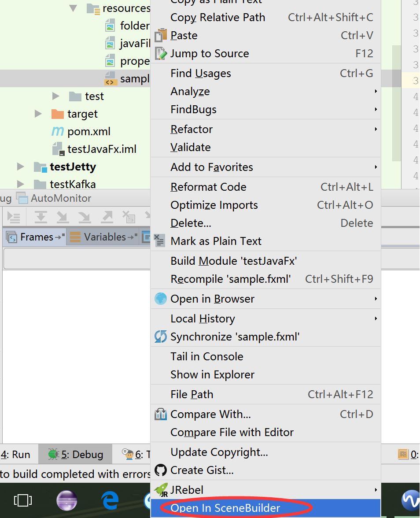Expand the testJetty module node
Image resolution: width=420 pixels, height=518 pixels.
(x=20, y=166)
